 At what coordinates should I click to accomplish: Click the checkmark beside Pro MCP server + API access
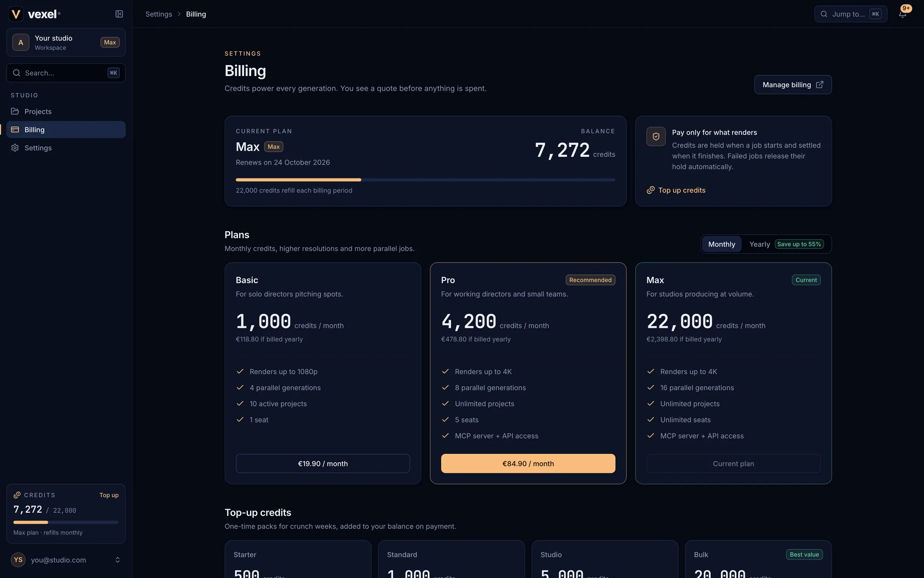445,435
